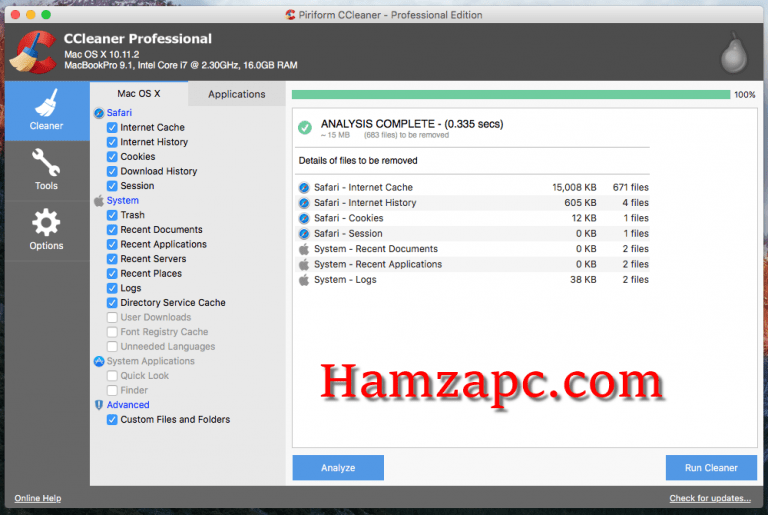The width and height of the screenshot is (768, 515).
Task: Enable the Finder checkbox
Action: click(x=112, y=391)
